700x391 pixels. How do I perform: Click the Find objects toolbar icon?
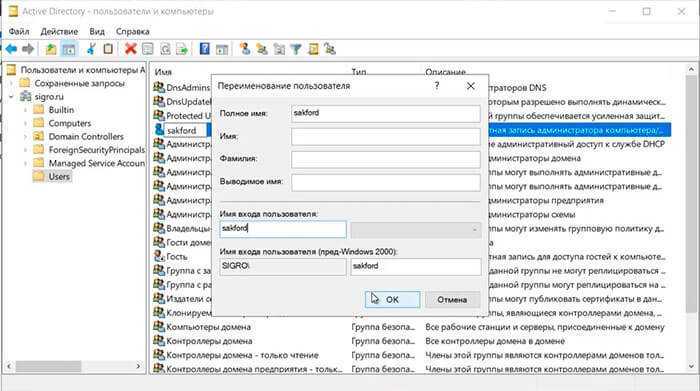tap(313, 49)
